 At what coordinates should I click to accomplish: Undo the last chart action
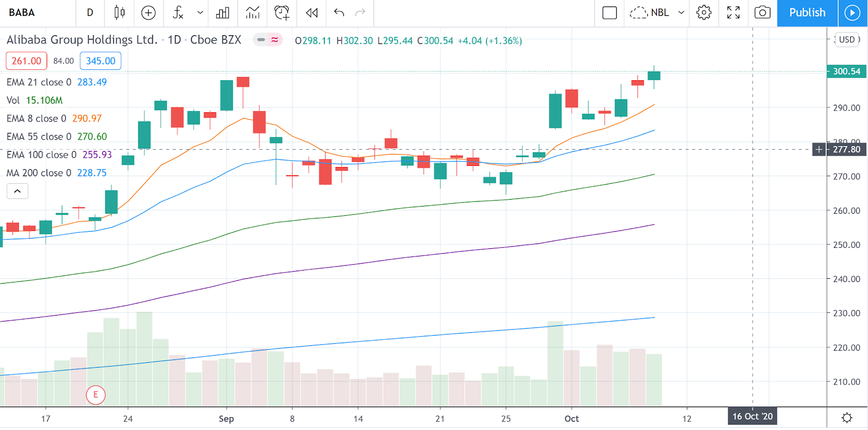(339, 12)
